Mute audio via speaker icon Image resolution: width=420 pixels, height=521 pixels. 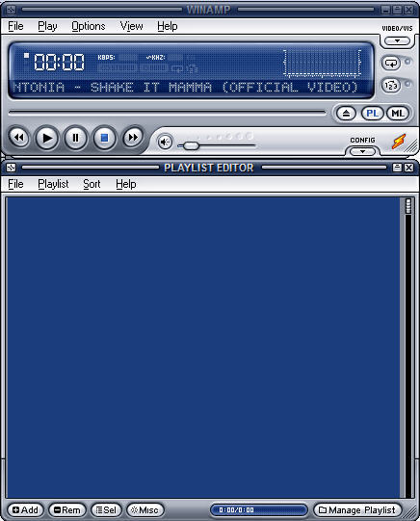coord(165,143)
